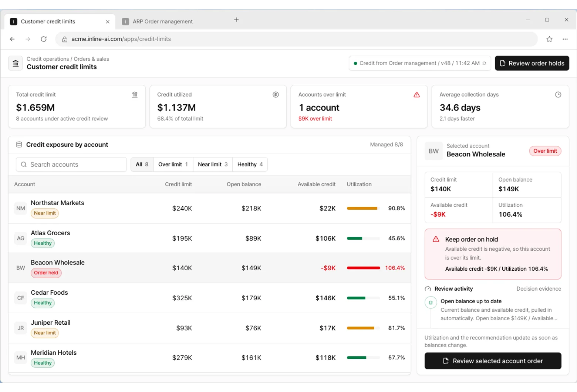Image resolution: width=577 pixels, height=392 pixels.
Task: Go back using the browser back arrow
Action: [x=12, y=39]
